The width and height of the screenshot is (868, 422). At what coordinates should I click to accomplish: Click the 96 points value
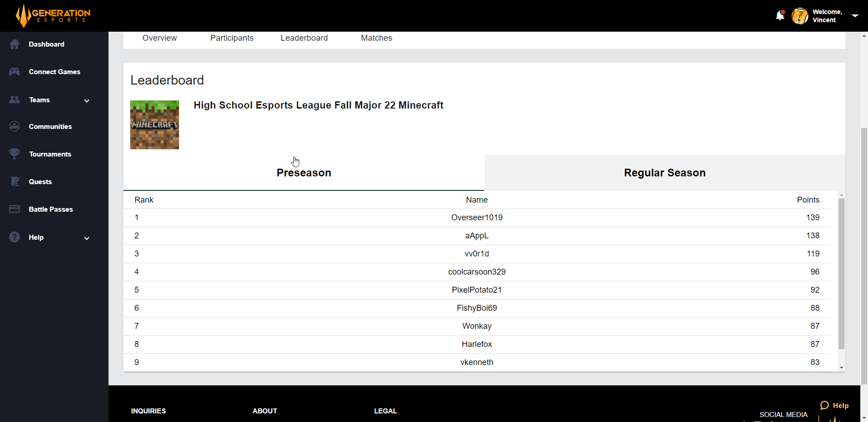[x=815, y=272]
